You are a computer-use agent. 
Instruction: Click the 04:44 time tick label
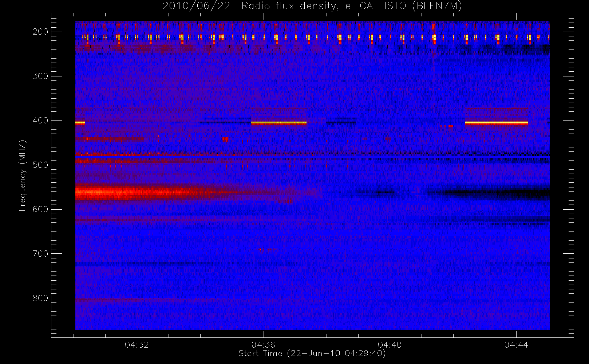(x=516, y=345)
